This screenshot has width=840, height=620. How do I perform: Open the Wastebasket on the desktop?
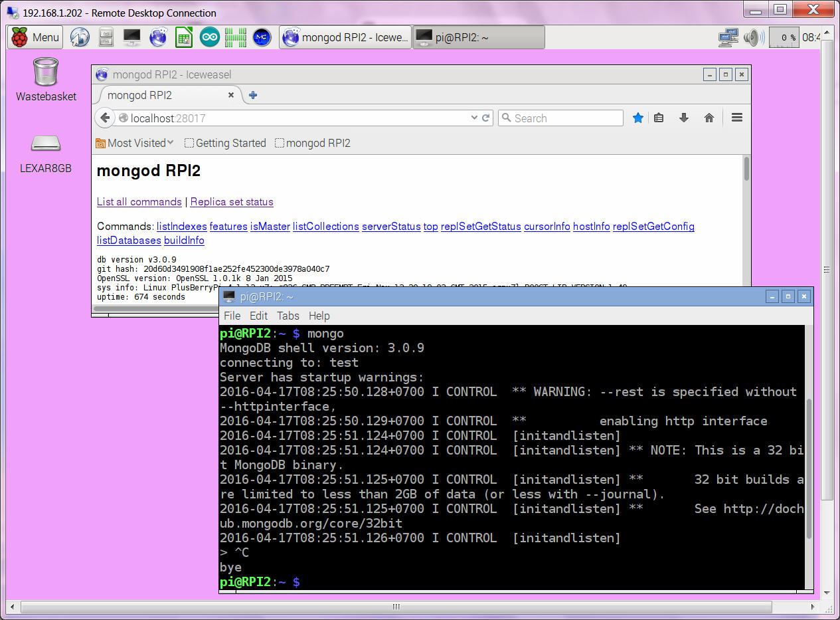pos(46,72)
